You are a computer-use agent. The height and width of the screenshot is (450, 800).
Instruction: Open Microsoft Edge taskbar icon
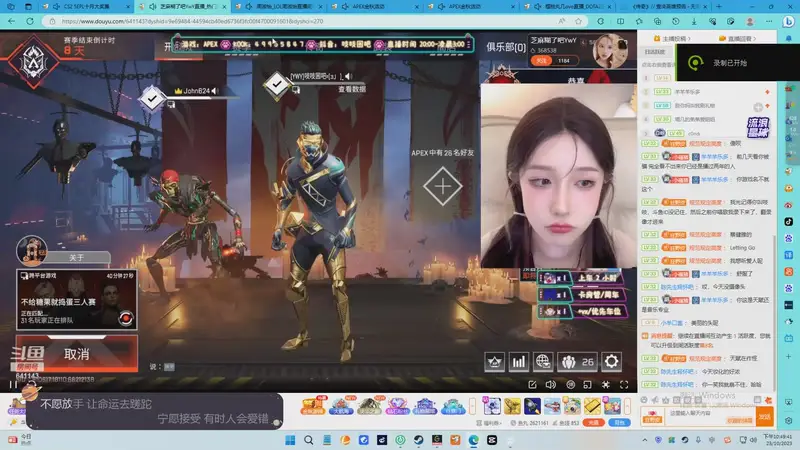pyautogui.click(x=473, y=440)
